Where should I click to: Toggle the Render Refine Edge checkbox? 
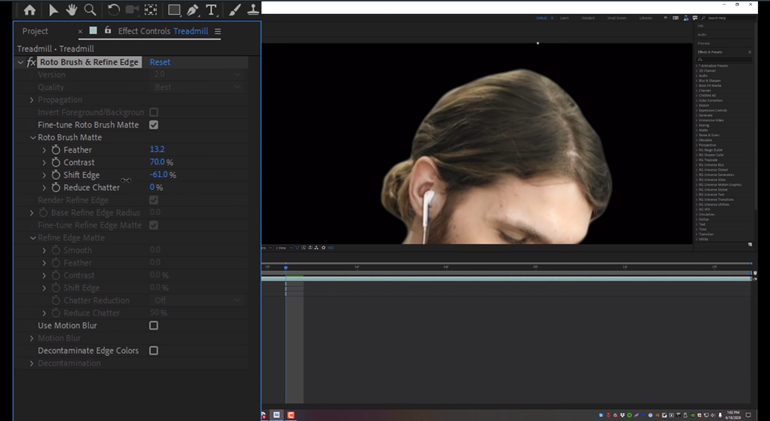154,200
